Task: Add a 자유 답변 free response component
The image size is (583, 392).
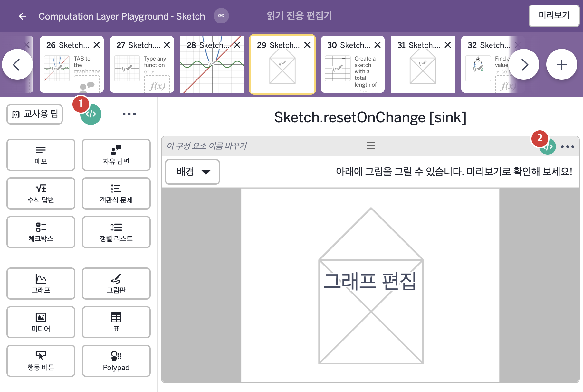Action: tap(116, 155)
